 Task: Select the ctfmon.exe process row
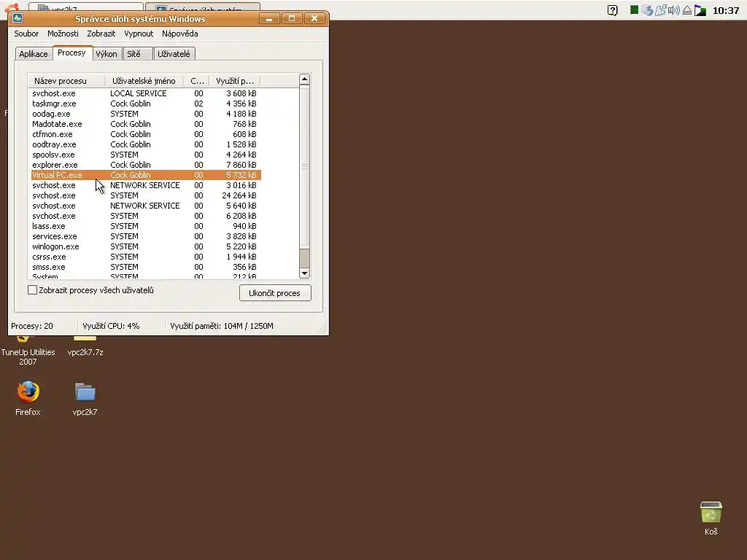point(146,134)
